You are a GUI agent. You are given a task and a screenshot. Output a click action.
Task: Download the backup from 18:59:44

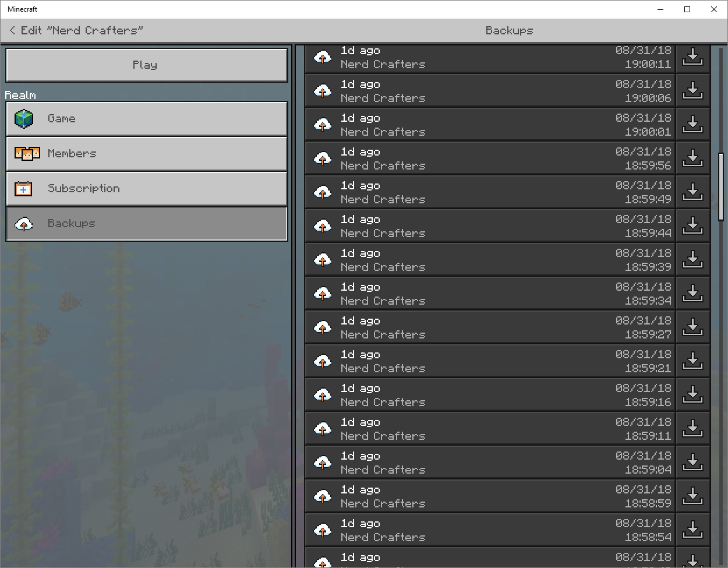(x=692, y=225)
